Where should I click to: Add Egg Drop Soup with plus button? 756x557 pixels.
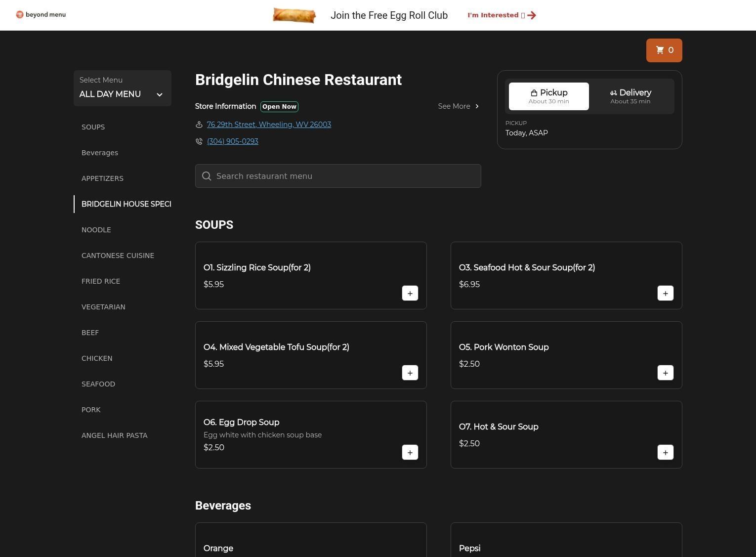pos(410,452)
